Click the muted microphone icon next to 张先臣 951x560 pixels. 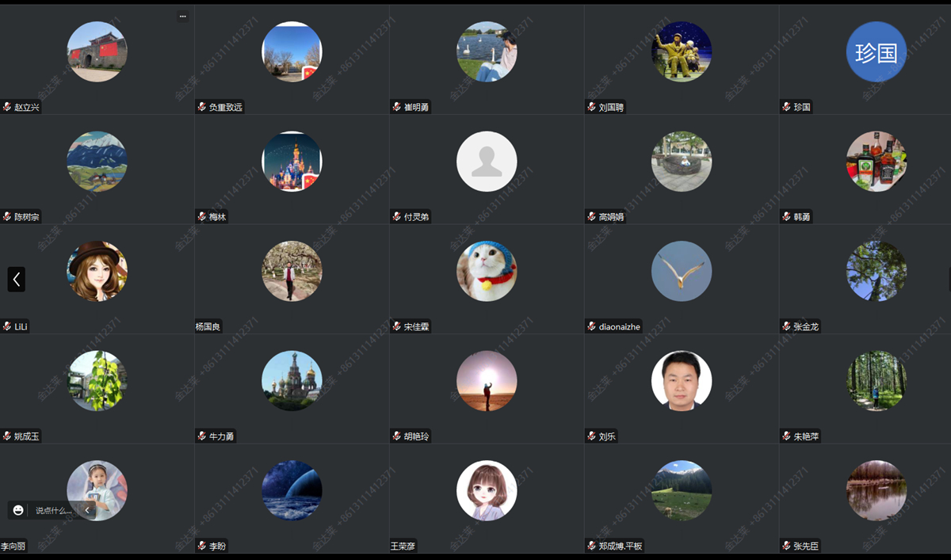(x=786, y=546)
